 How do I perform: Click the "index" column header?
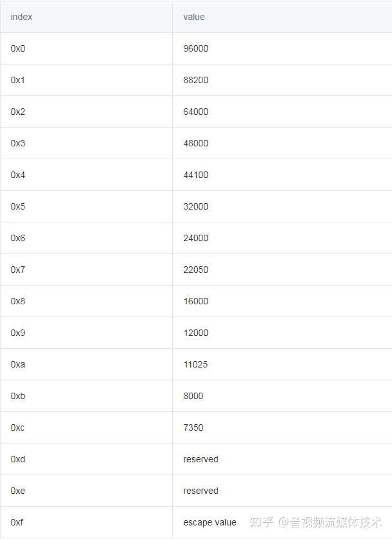tap(21, 17)
